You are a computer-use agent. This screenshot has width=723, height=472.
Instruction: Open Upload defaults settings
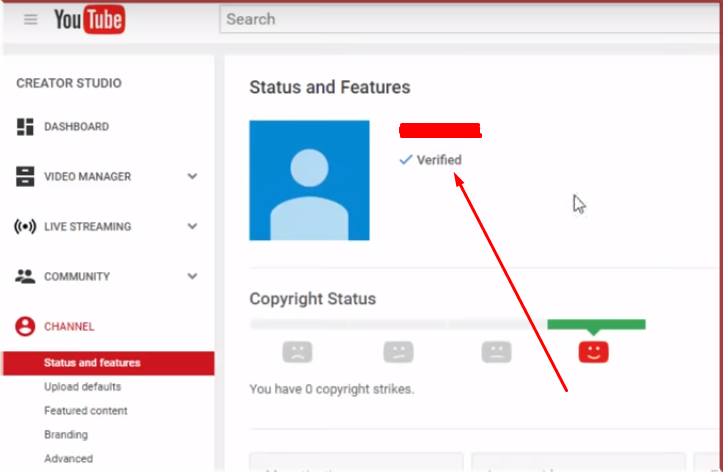[x=82, y=387]
